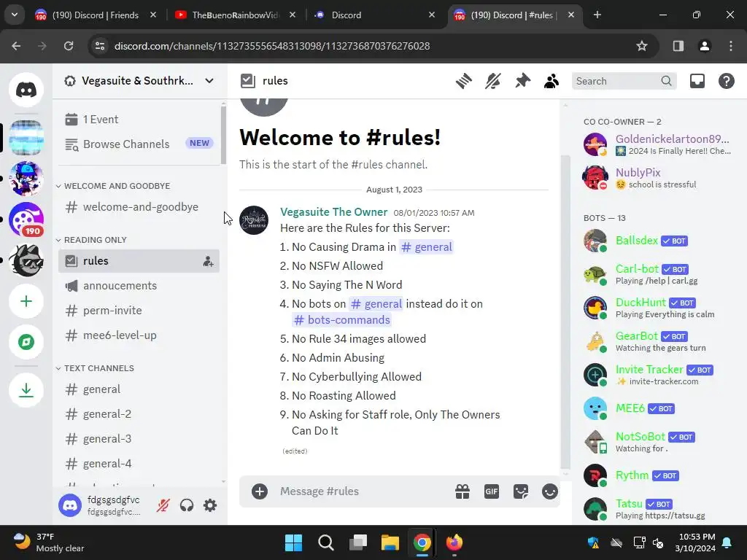Open the general-3 channel
This screenshot has height=560, width=747.
(x=139, y=439)
